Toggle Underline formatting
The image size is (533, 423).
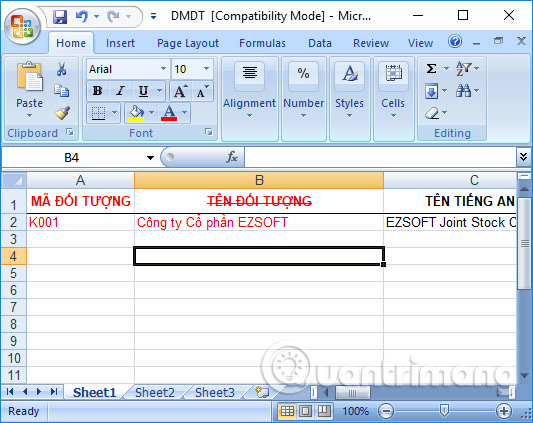pyautogui.click(x=143, y=91)
